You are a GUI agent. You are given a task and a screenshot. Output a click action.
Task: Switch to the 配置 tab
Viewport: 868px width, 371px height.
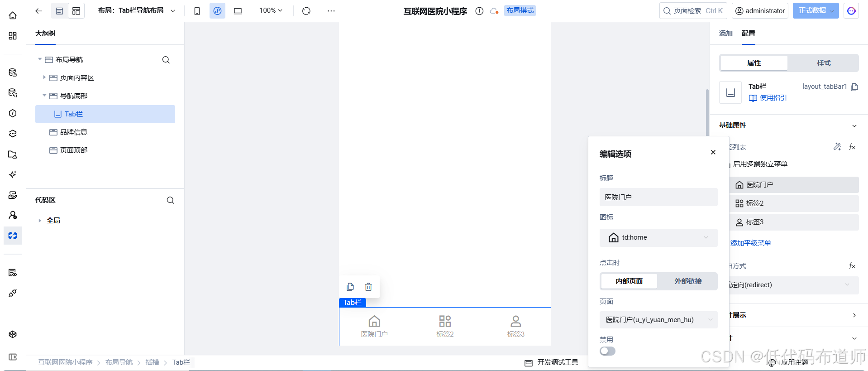(x=749, y=34)
